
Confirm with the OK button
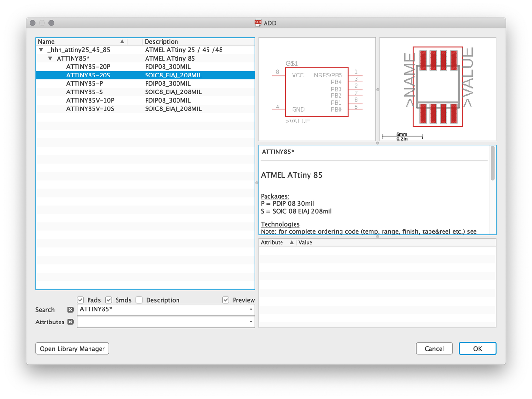[477, 349]
